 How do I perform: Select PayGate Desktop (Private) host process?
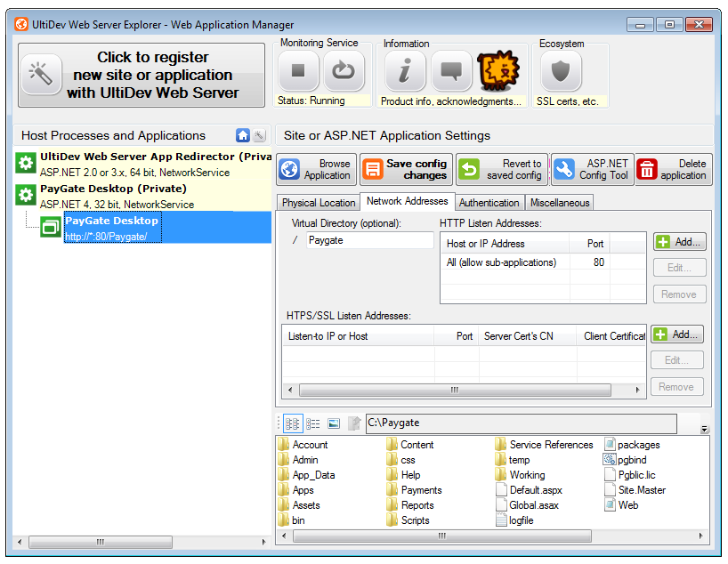143,196
